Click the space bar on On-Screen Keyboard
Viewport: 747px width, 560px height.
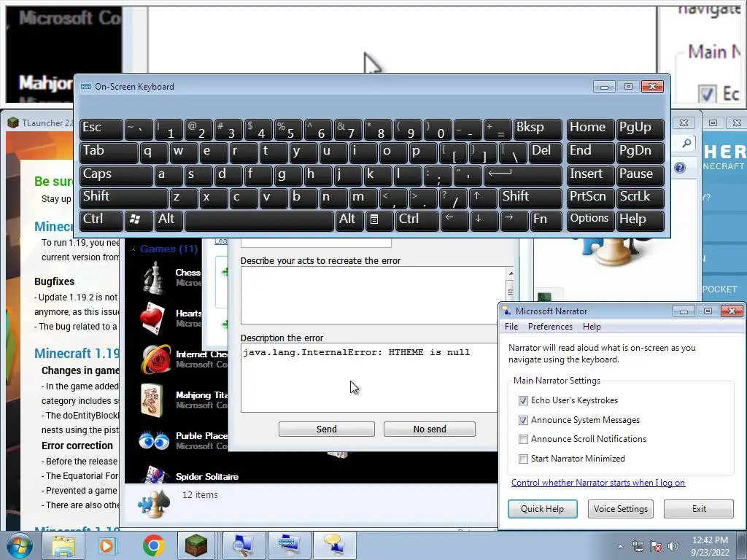click(x=259, y=220)
